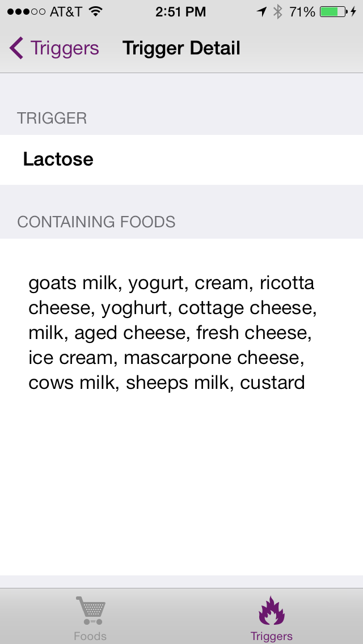Tap the containing foods list text

tap(172, 333)
